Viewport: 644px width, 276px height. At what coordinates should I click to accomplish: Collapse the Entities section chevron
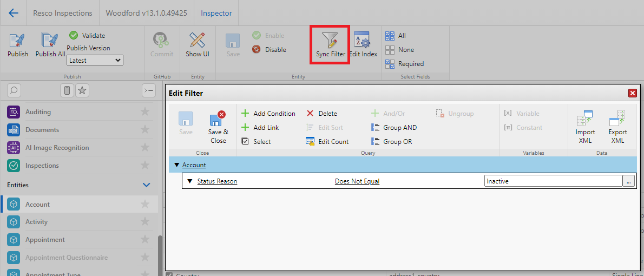(146, 185)
